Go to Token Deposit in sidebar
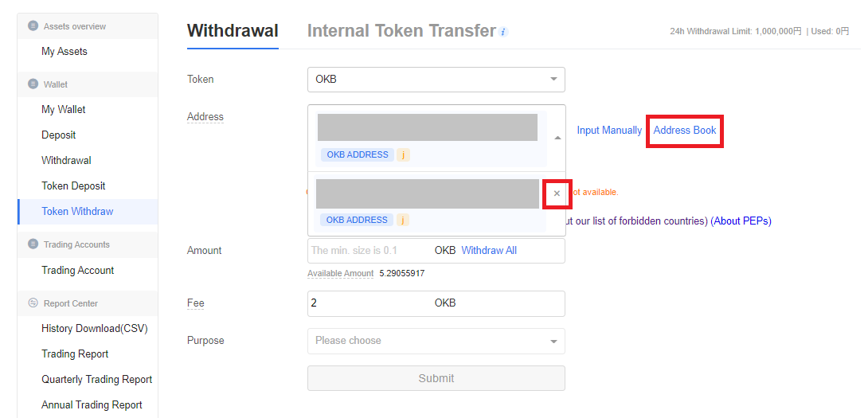The width and height of the screenshot is (868, 418). (x=73, y=186)
